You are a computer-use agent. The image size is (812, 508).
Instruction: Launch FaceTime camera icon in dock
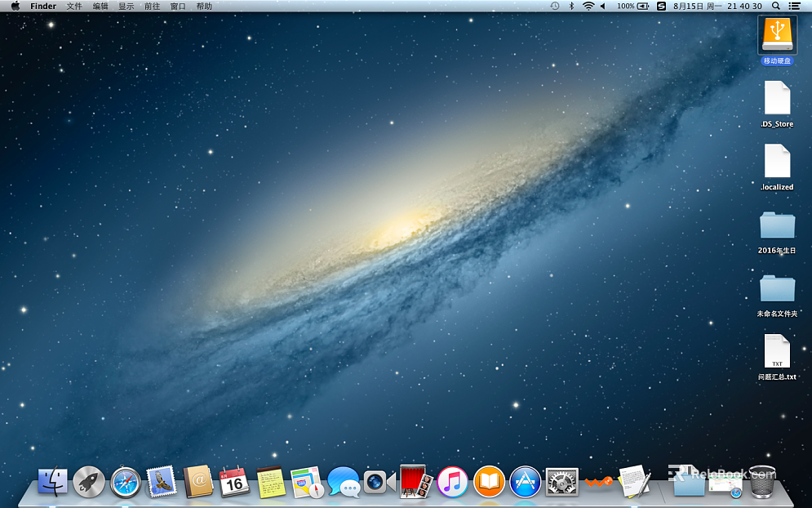point(379,482)
